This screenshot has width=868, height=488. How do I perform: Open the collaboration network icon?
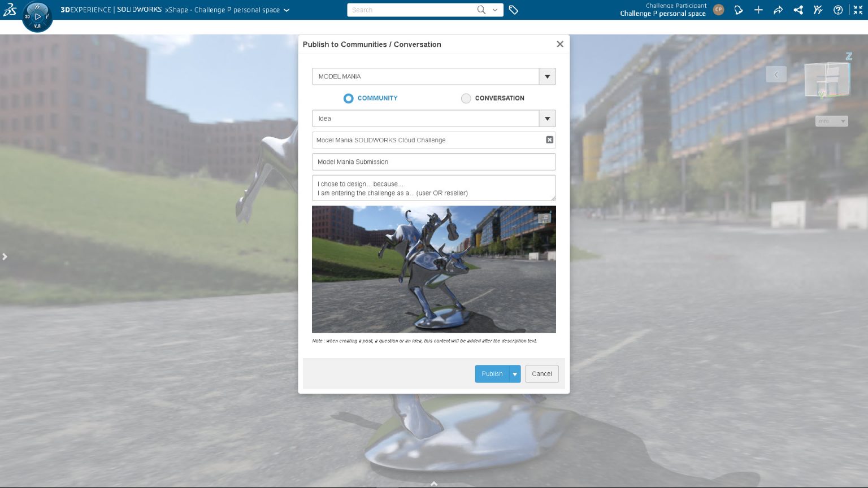798,10
